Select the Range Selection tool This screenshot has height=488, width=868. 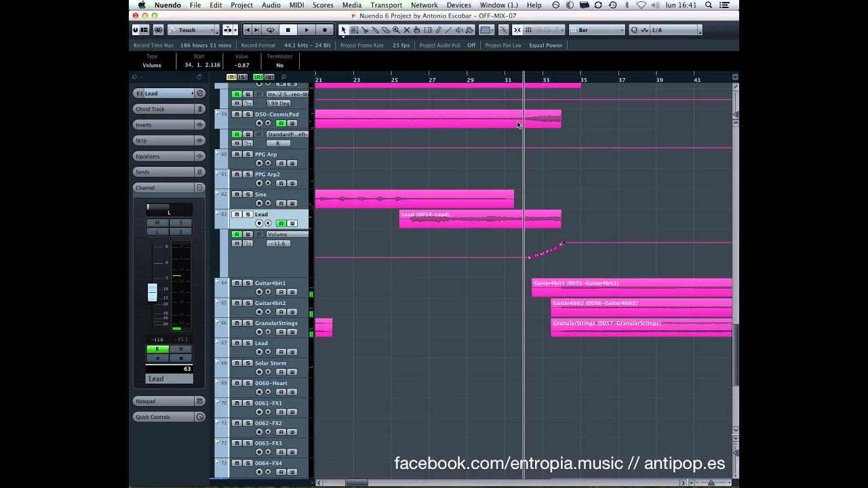tap(354, 30)
